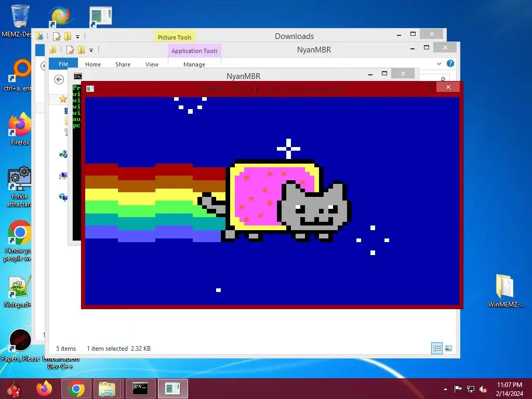Select orange ring 'ctrl+a, ent' desktop shortcut

(19, 75)
